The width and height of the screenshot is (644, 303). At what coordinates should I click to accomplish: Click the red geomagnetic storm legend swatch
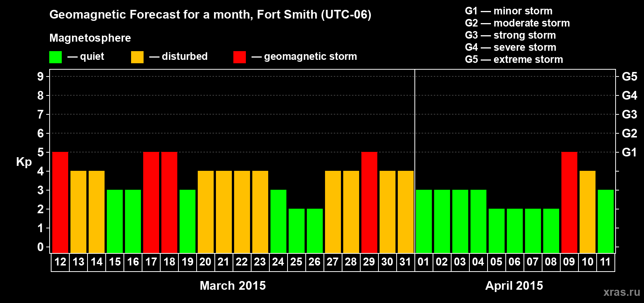239,57
